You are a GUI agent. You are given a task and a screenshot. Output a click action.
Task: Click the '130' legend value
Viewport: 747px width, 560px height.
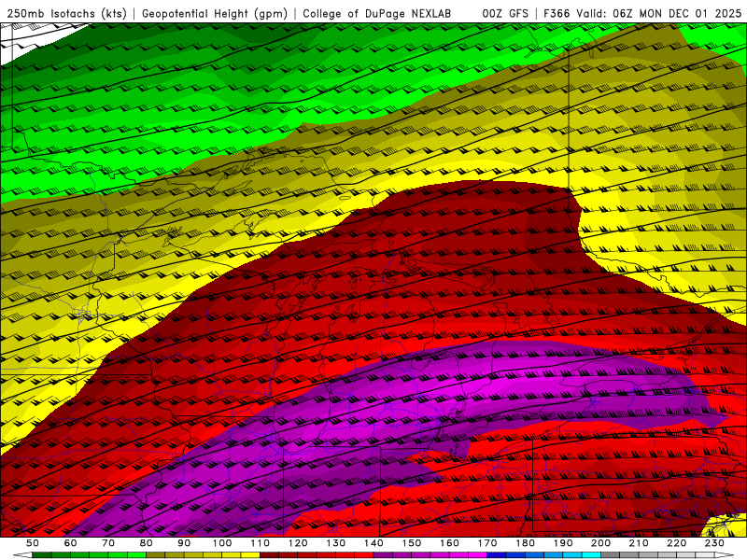336,543
